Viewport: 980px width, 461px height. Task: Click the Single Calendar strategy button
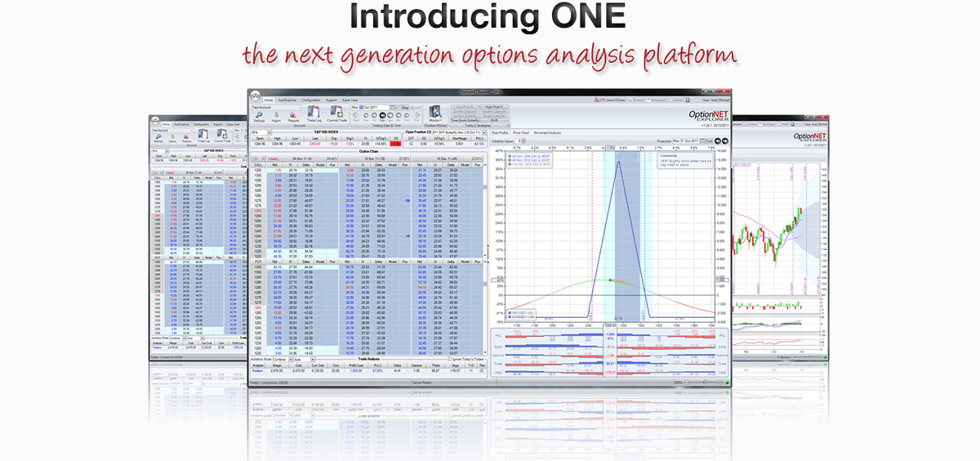point(494,115)
